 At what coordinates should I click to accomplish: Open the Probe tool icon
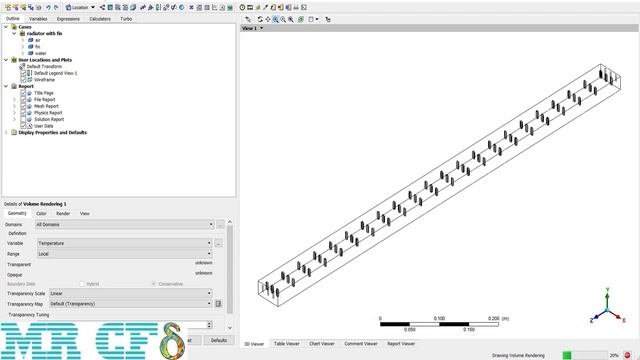[265, 7]
